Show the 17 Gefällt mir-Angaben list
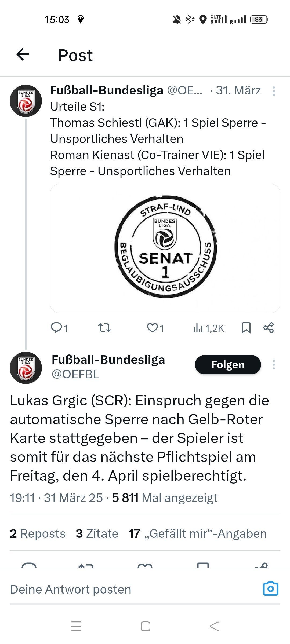The width and height of the screenshot is (290, 644). pyautogui.click(x=198, y=533)
